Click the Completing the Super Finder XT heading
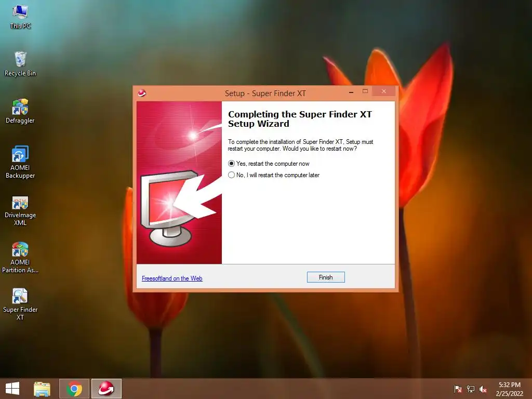532x399 pixels. click(300, 119)
